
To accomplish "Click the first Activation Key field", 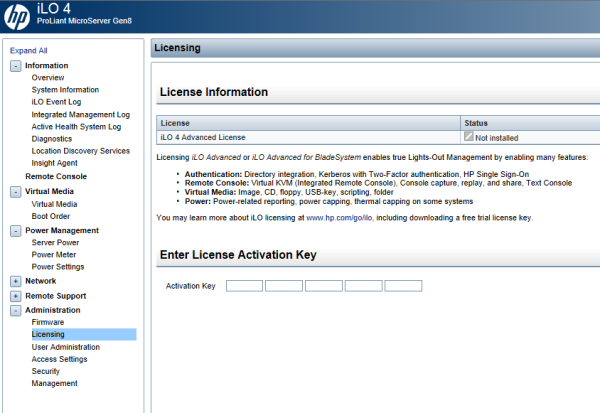I will tap(245, 286).
